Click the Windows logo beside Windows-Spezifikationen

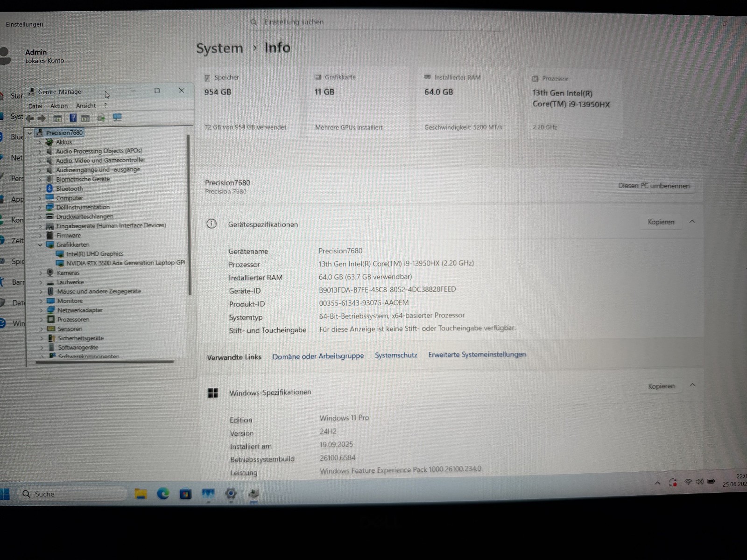[x=213, y=393]
